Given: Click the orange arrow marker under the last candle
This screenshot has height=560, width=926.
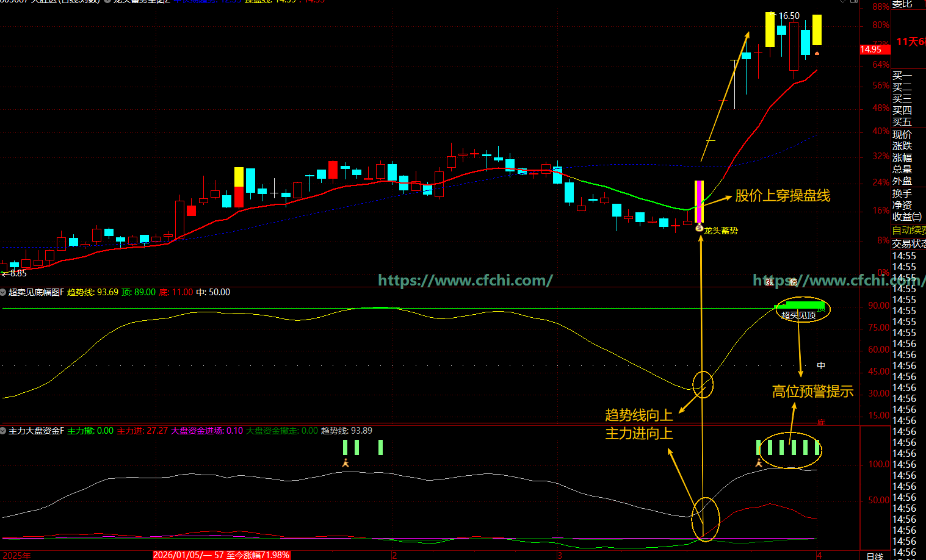Looking at the screenshot, I should pos(817,53).
